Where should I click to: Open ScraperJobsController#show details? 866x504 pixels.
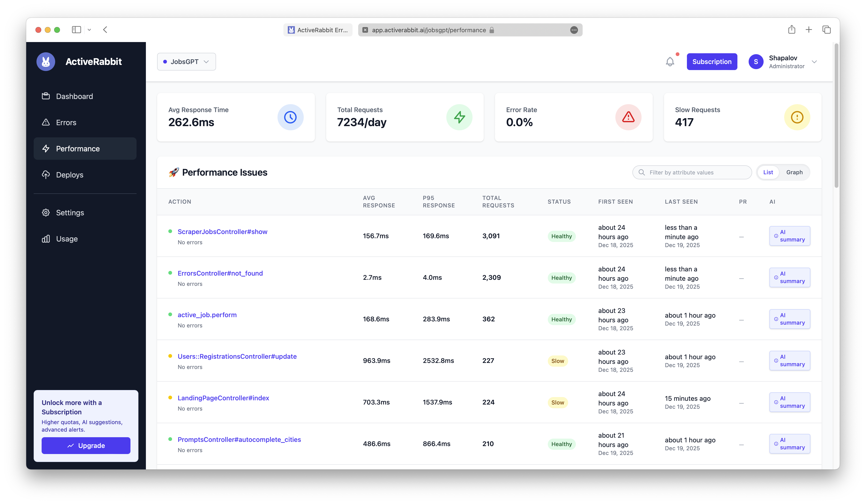click(x=222, y=231)
